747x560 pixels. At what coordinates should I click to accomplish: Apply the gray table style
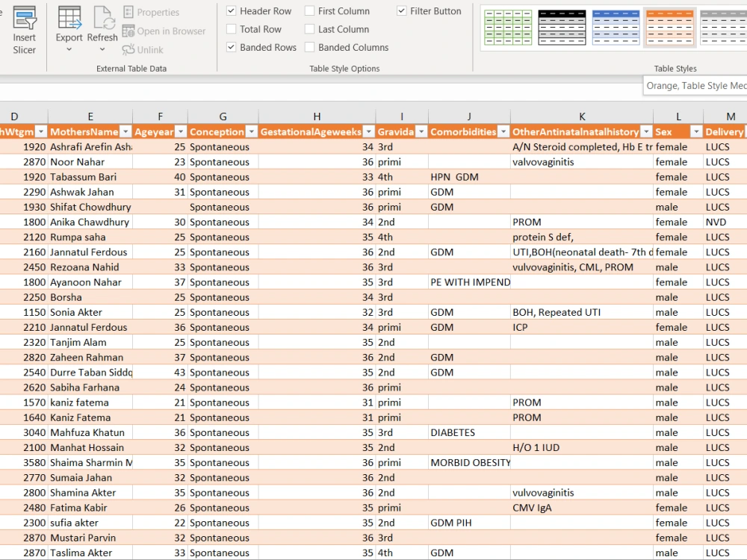724,28
